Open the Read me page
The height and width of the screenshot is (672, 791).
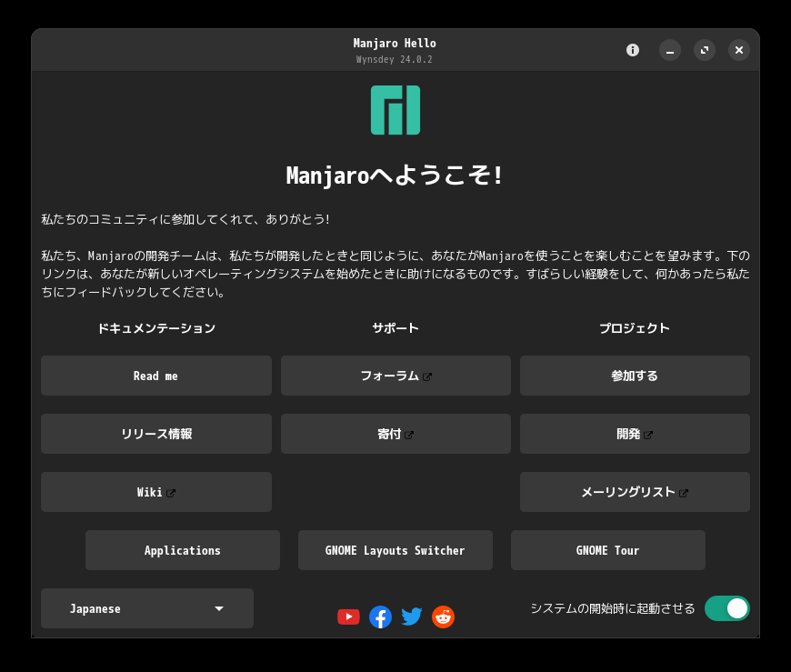(156, 376)
